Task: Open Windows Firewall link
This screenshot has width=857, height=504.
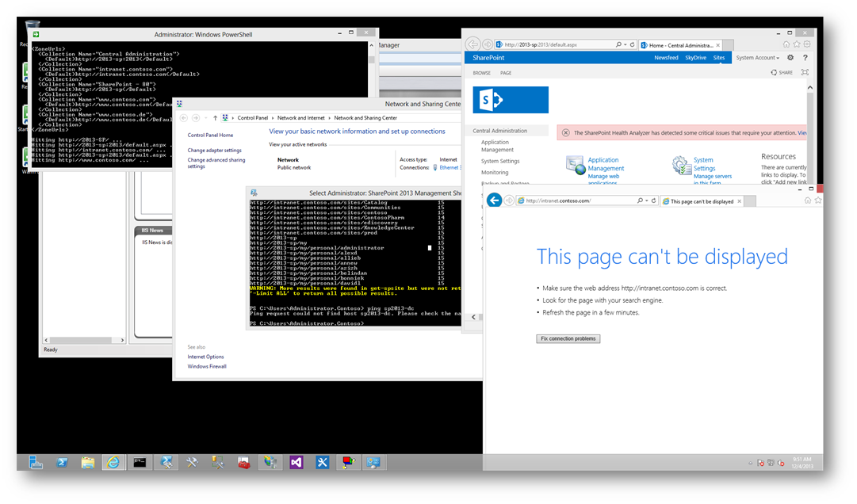Action: tap(207, 366)
